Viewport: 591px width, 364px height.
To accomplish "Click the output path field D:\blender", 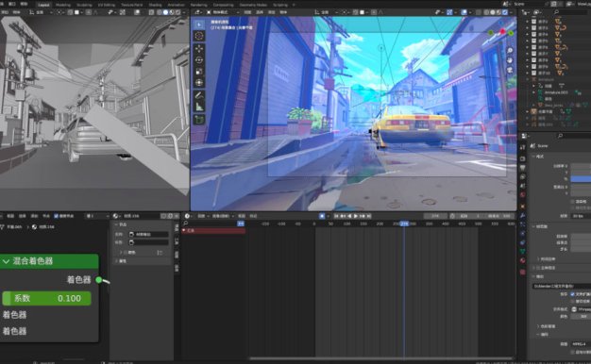I will tap(562, 286).
